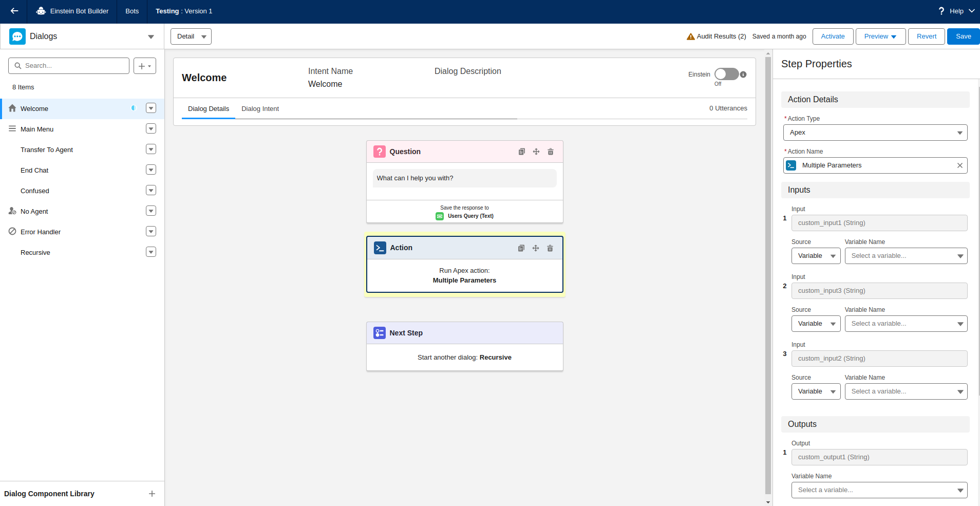The image size is (980, 506).
Task: Click the Next Step icon
Action: click(x=380, y=333)
